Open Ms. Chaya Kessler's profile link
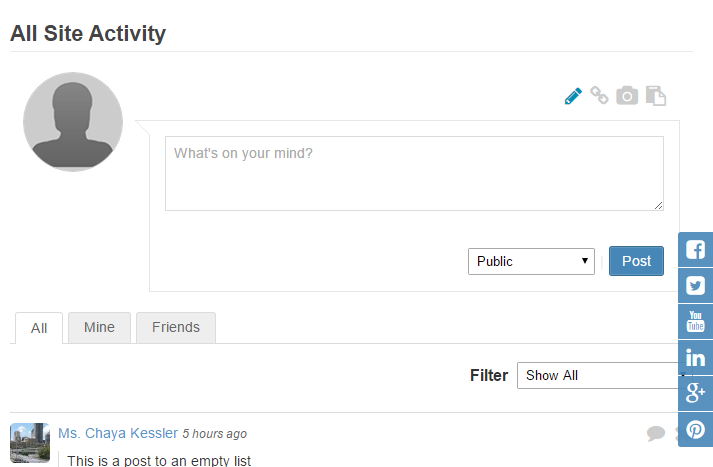713x467 pixels. coord(118,433)
